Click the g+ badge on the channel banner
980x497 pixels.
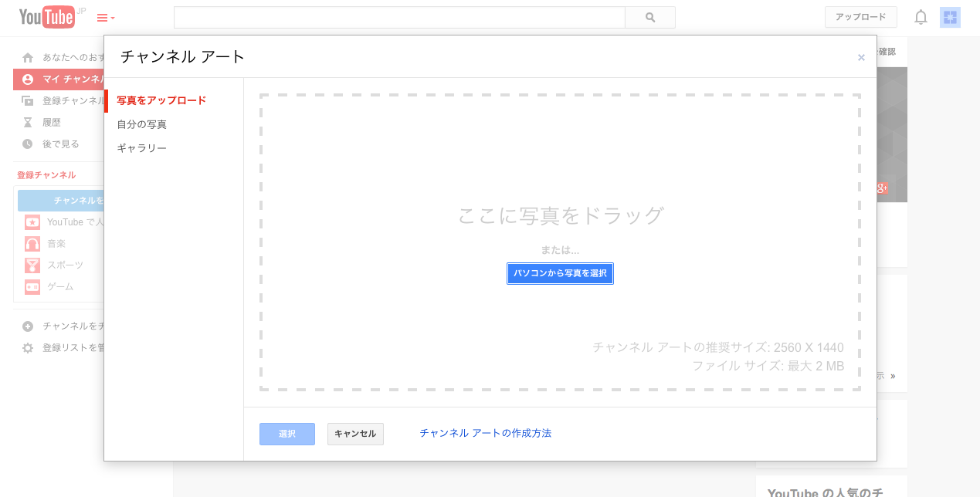point(881,188)
